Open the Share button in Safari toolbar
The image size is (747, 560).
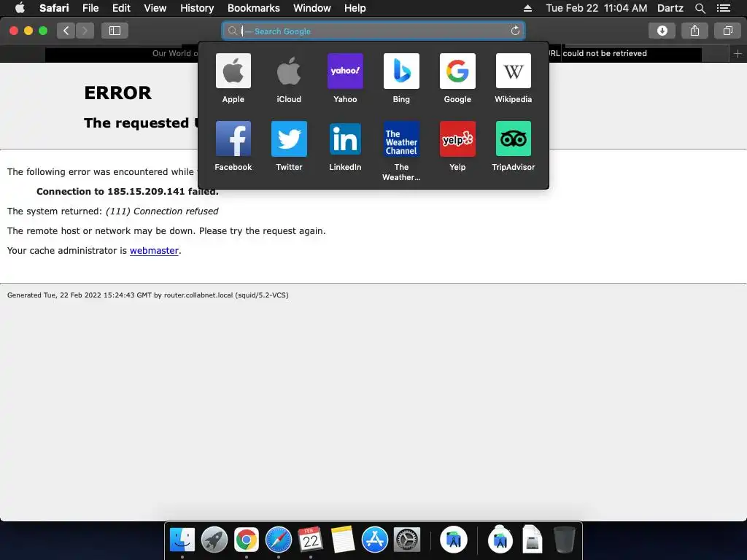[x=694, y=31]
